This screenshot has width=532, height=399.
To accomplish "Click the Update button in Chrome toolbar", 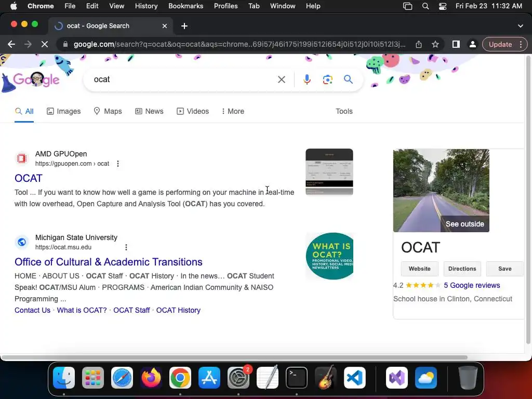I will [x=500, y=45].
